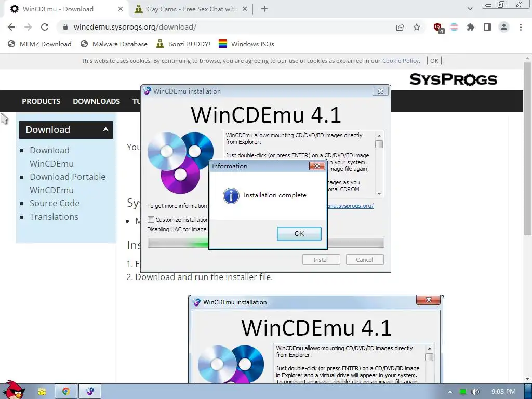Follow the Cookie Policy link
The image size is (532, 399).
(401, 61)
